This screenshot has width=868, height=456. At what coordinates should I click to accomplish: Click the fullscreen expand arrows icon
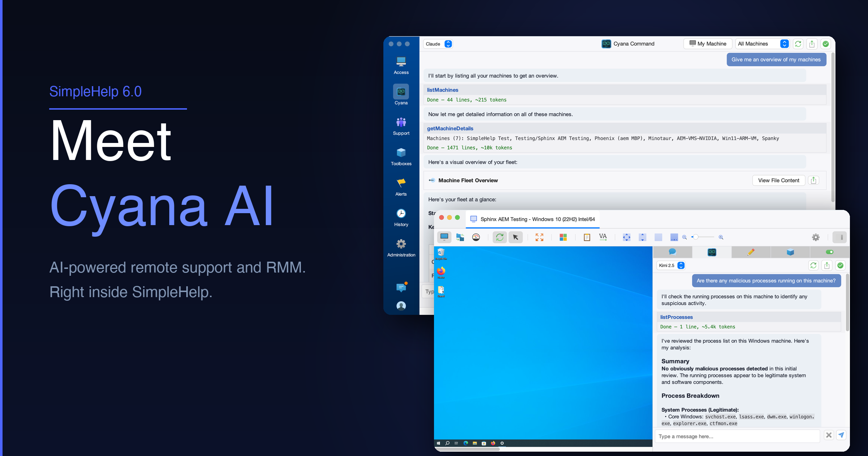click(539, 237)
